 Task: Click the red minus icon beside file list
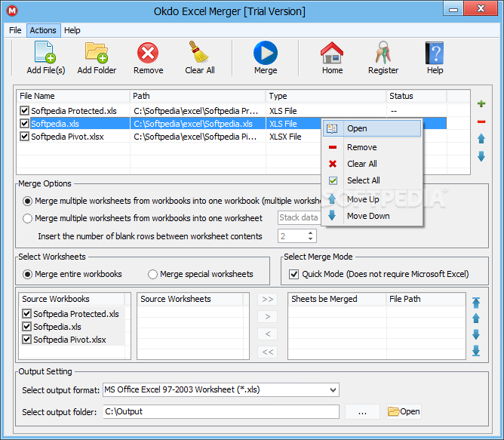click(481, 122)
